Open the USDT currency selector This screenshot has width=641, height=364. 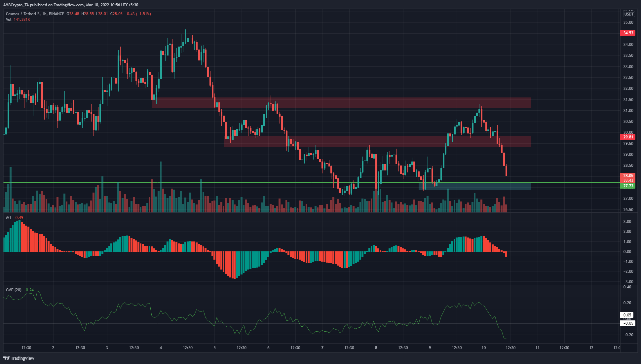628,14
